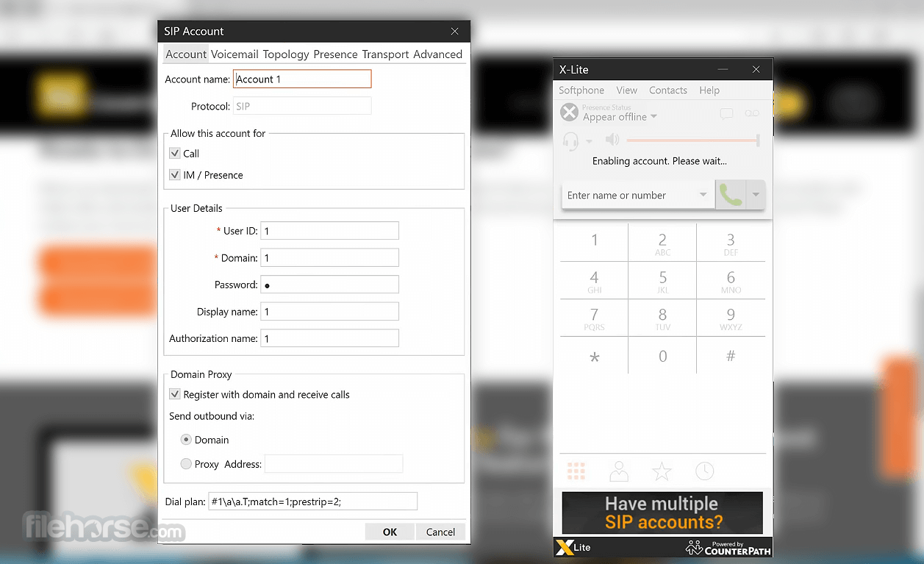Open the Help menu in X-Lite
This screenshot has height=564, width=924.
(709, 90)
